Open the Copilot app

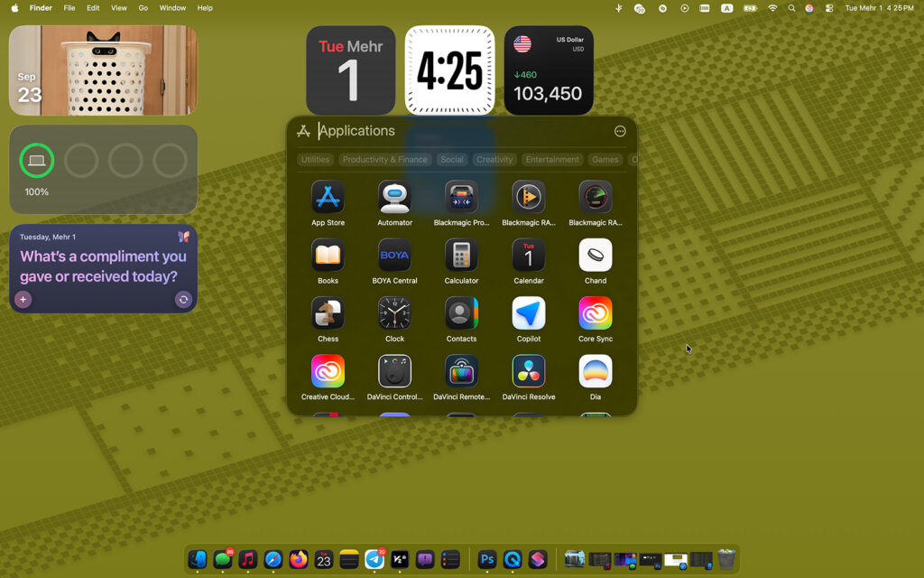(528, 313)
